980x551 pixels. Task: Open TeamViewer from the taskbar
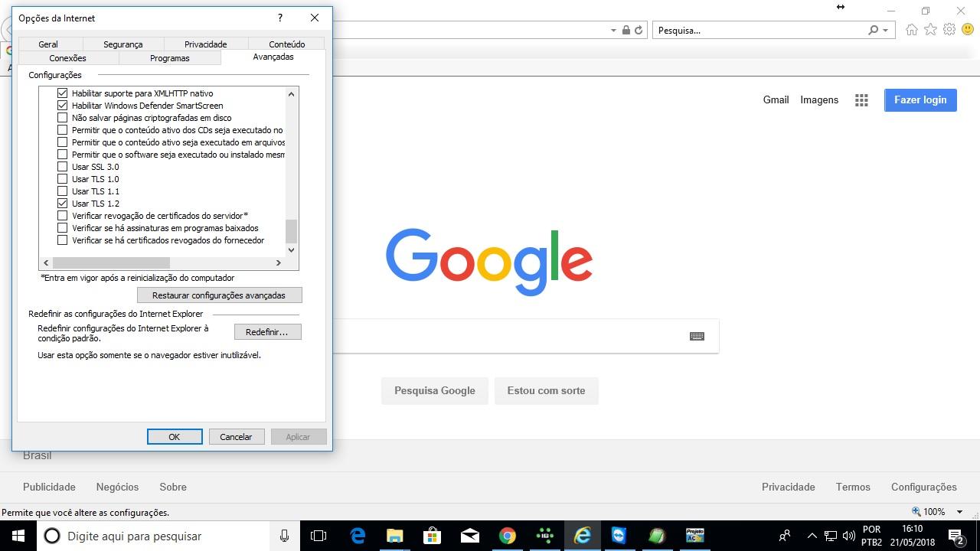point(619,536)
